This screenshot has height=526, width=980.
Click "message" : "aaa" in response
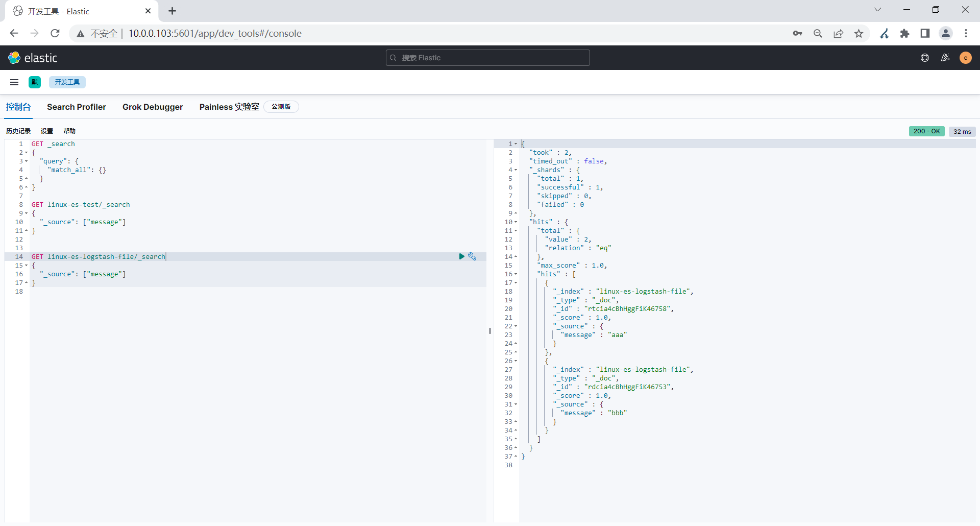click(594, 335)
